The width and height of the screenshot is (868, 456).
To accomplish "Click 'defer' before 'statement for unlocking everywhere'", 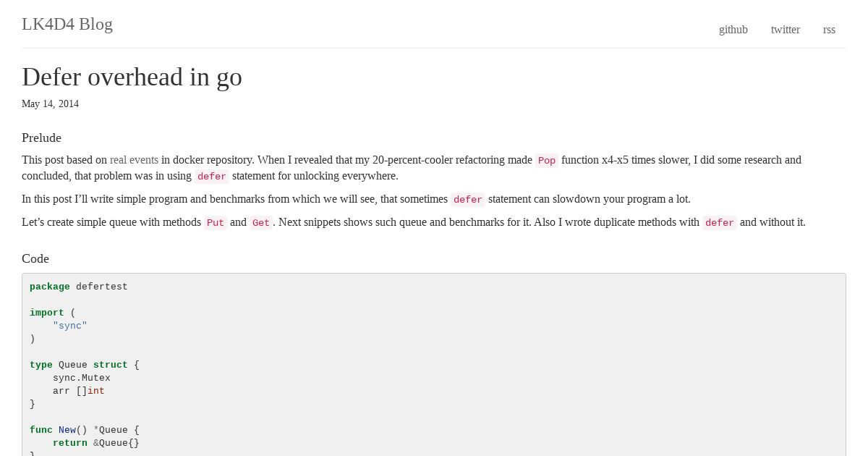I will point(212,177).
